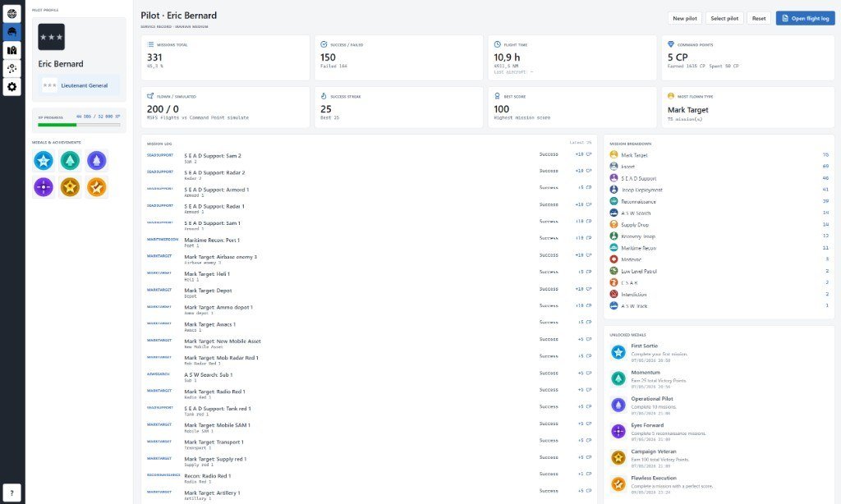The height and width of the screenshot is (504, 841).
Task: Click the Lieutenant General rank badge
Action: (80, 85)
